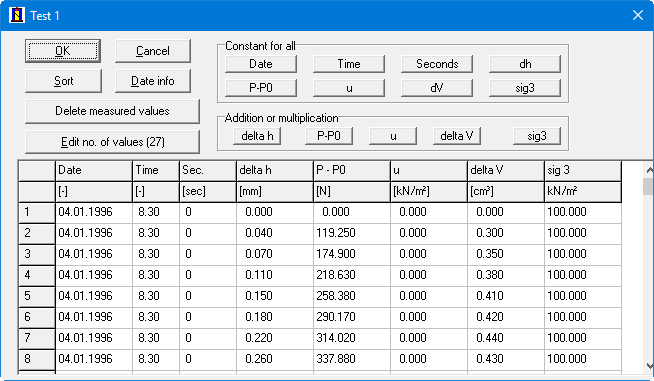Select row header 2
The image size is (654, 381).
pyautogui.click(x=37, y=233)
